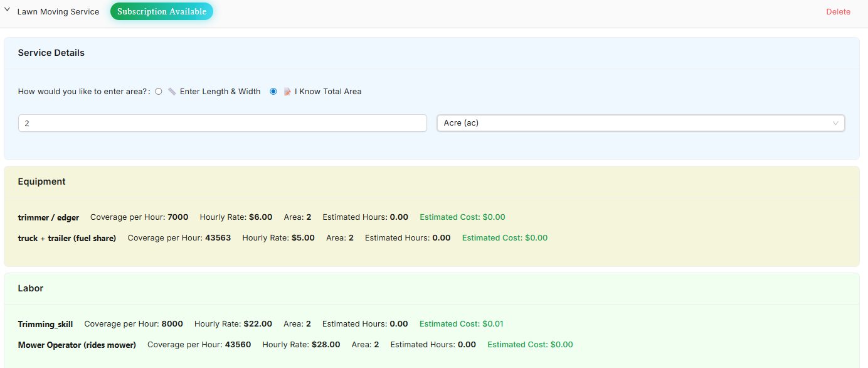
Task: Click the Labor section header
Action: [31, 288]
